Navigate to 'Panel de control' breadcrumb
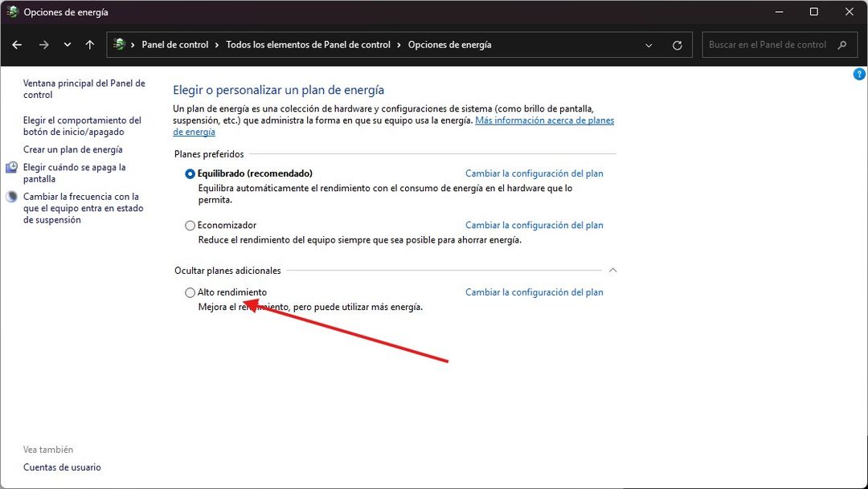The image size is (868, 489). [175, 44]
